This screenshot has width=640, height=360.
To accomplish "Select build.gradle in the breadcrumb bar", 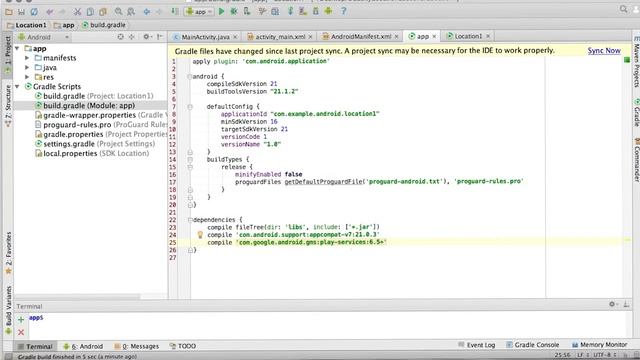I will pos(104,25).
